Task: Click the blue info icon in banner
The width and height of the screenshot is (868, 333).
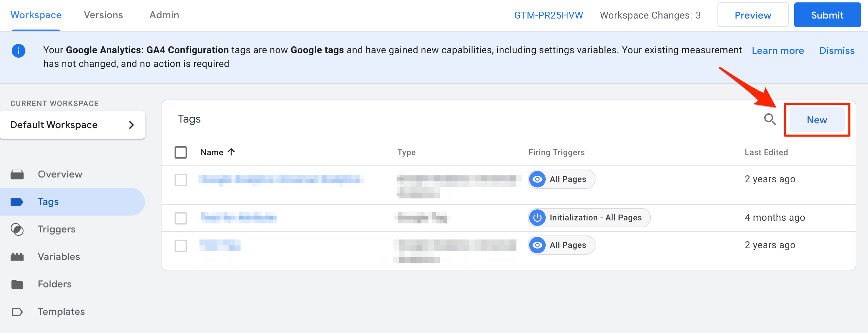Action: click(19, 51)
